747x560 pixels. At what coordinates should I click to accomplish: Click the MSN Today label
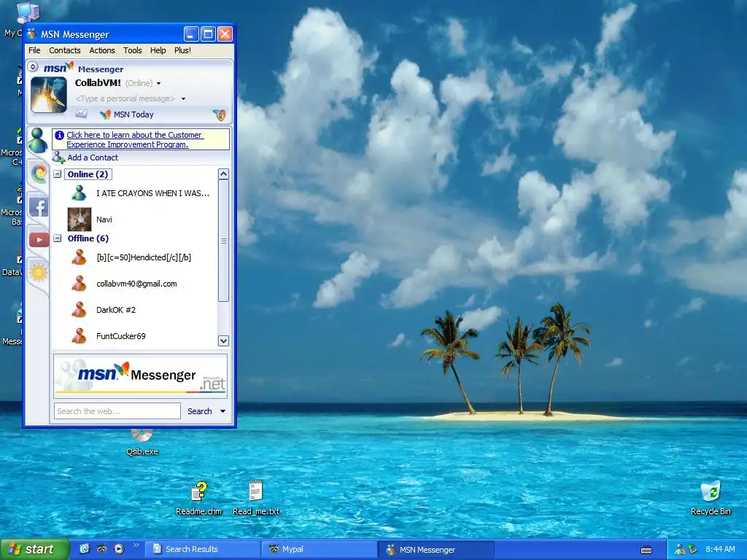(133, 114)
